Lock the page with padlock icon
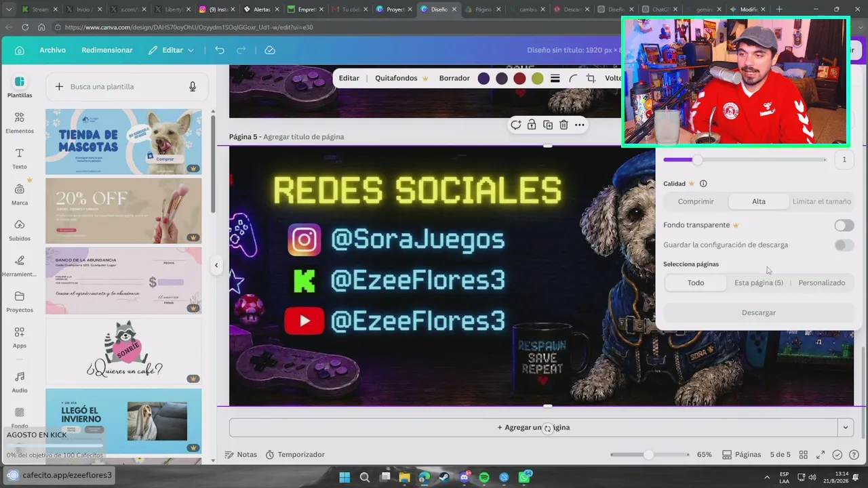This screenshot has width=868, height=488. click(532, 125)
